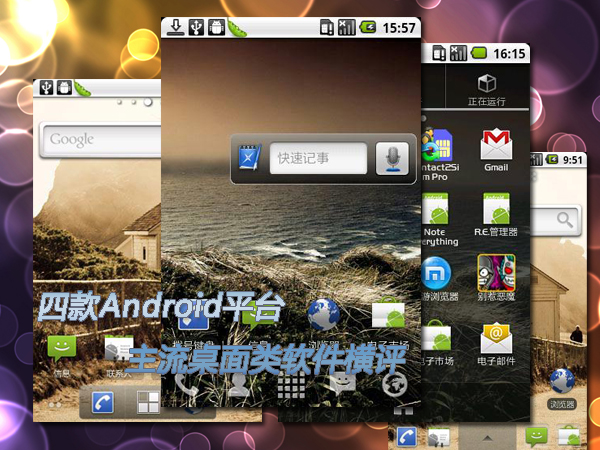Tap the charging battery icon beside 15:57

coord(368,27)
